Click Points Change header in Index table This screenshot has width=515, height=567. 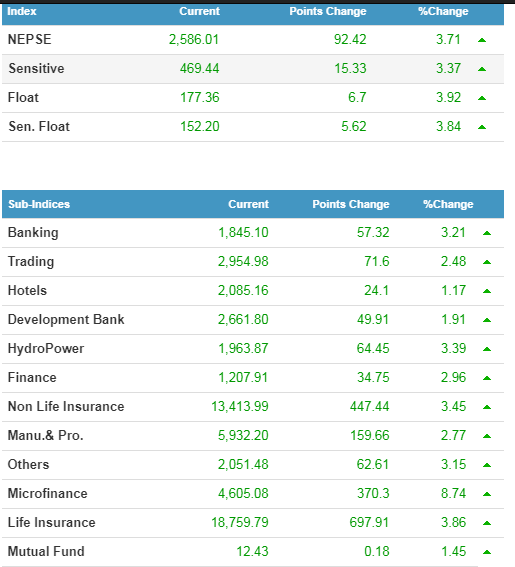pyautogui.click(x=328, y=11)
